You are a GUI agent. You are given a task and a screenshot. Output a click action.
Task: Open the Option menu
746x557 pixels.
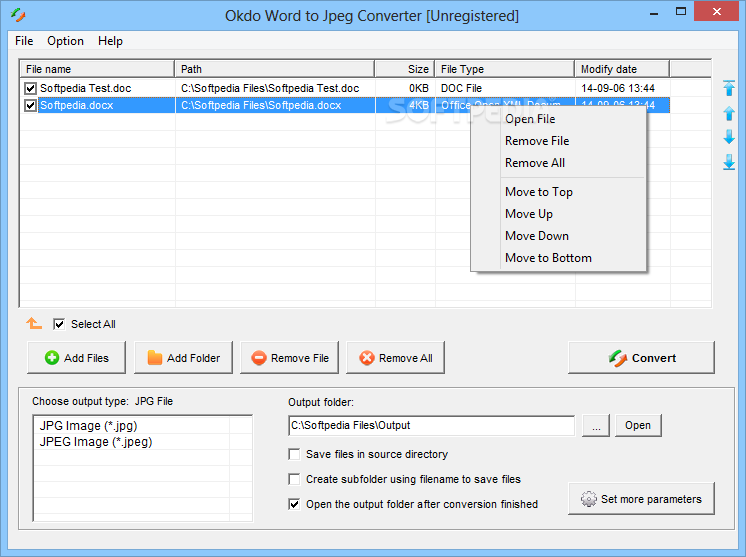click(x=65, y=41)
